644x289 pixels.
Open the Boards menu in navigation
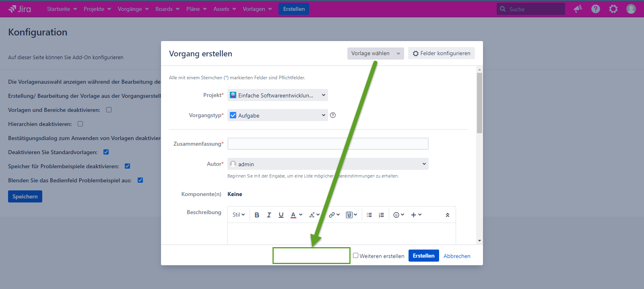tap(167, 9)
